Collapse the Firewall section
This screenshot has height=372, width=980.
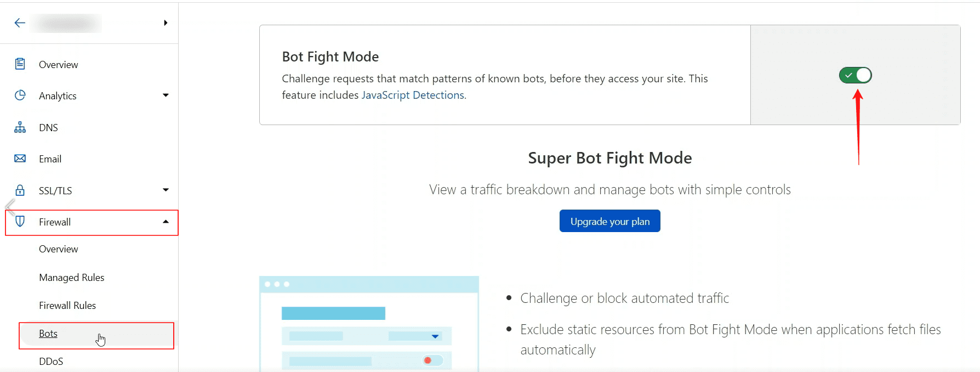(x=166, y=222)
